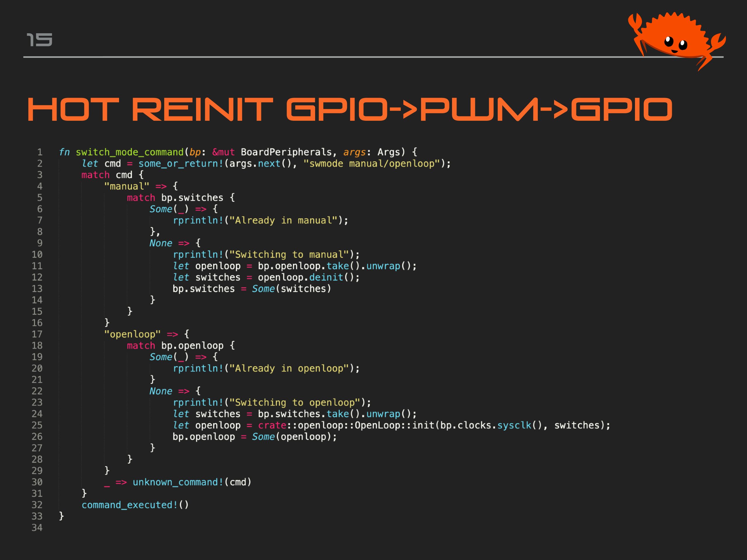Click 'bp.switches = Some(switches)' line
Viewport: 747px width, 560px height.
(252, 289)
